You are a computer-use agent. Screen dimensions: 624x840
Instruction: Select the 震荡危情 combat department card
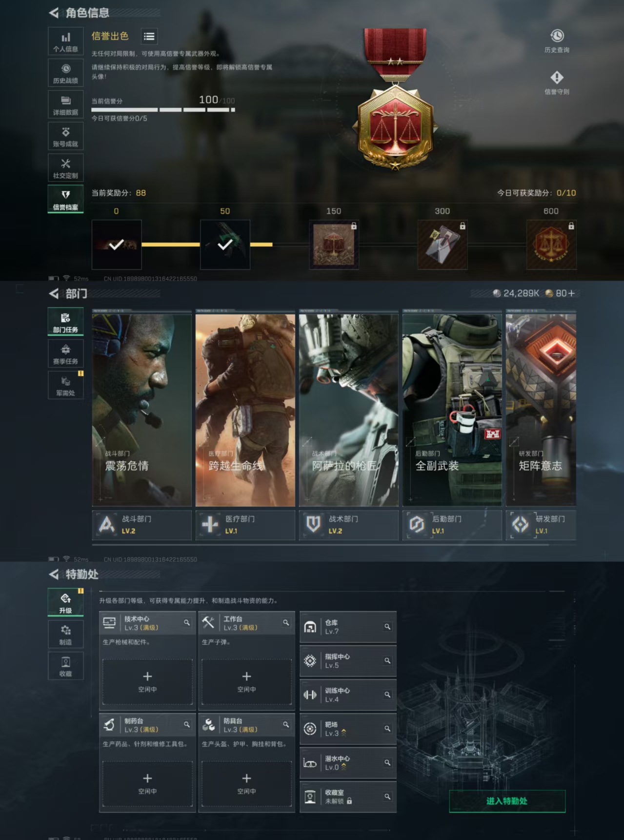(141, 410)
